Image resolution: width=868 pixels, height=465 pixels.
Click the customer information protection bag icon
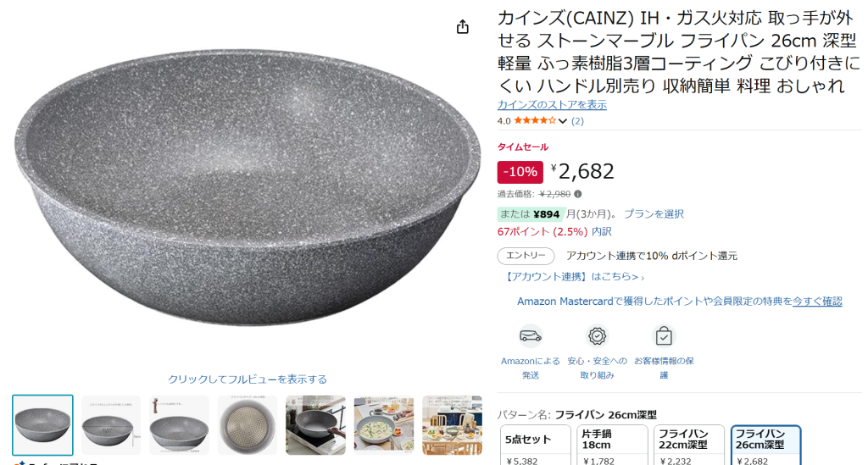pyautogui.click(x=663, y=335)
